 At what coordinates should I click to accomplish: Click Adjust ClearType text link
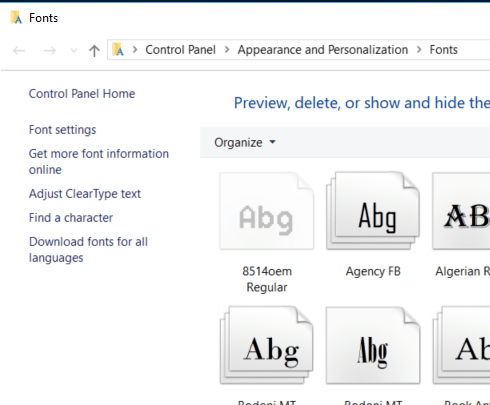(x=85, y=194)
